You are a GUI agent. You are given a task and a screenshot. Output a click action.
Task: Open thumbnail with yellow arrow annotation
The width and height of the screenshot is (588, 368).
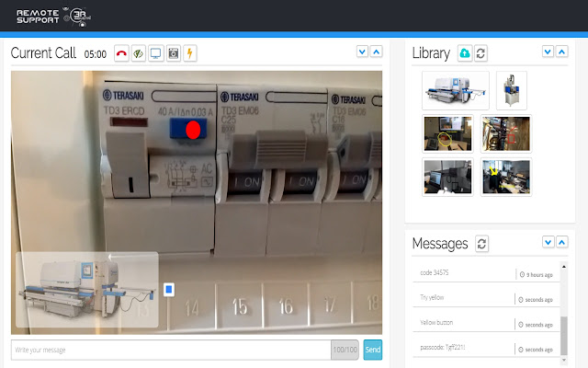pyautogui.click(x=506, y=177)
